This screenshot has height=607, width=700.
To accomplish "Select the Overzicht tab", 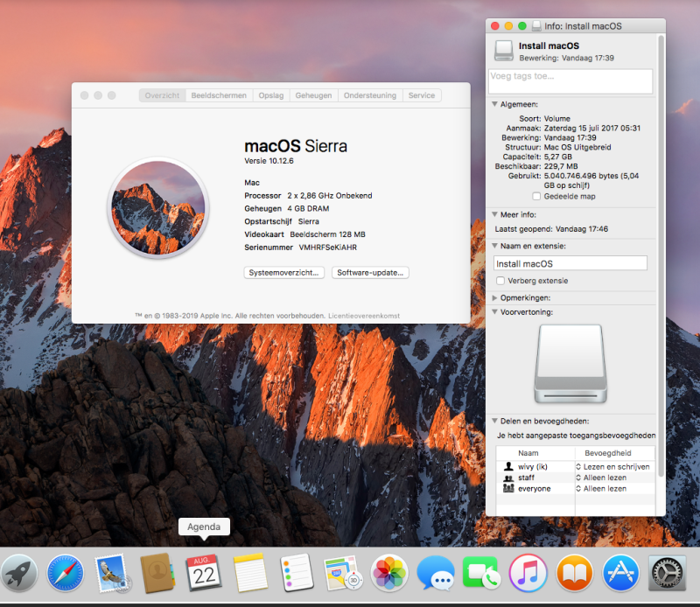I will (x=162, y=95).
